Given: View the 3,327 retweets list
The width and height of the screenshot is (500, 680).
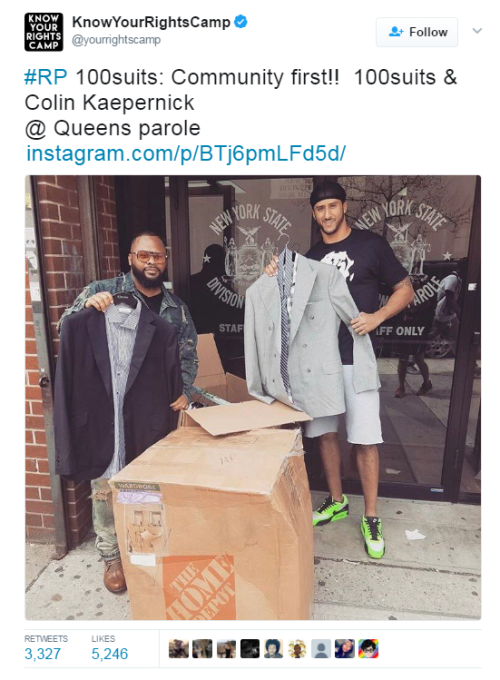Looking at the screenshot, I should [x=46, y=648].
